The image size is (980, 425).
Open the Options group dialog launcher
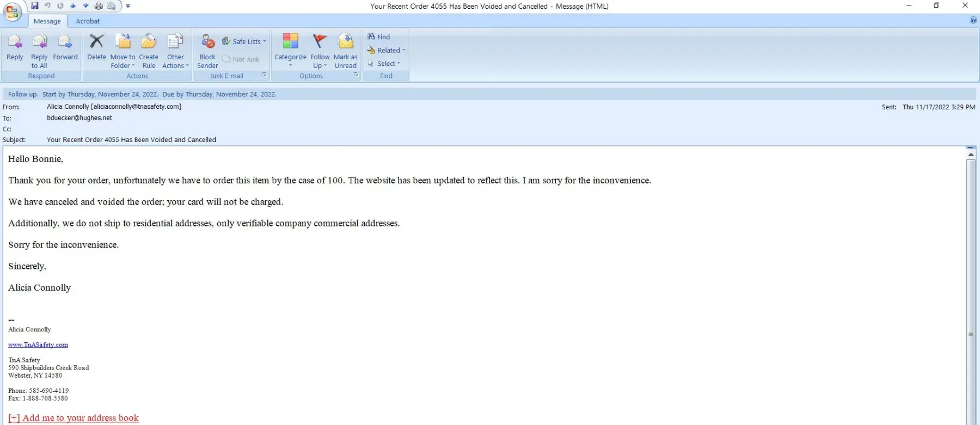(x=356, y=75)
